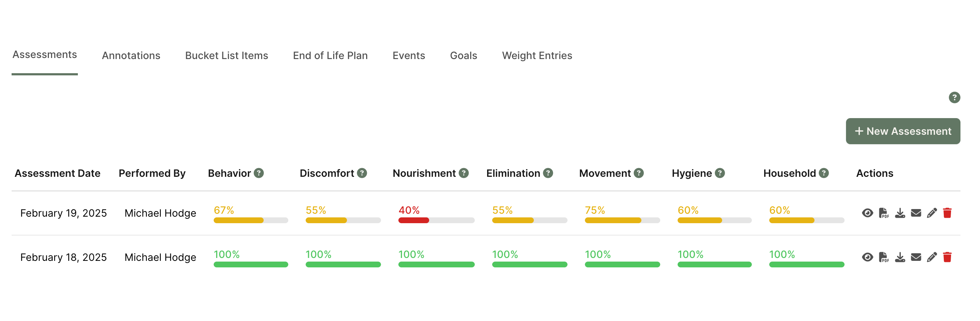The image size is (980, 321).
Task: Download the February 18 assessment
Action: click(900, 257)
